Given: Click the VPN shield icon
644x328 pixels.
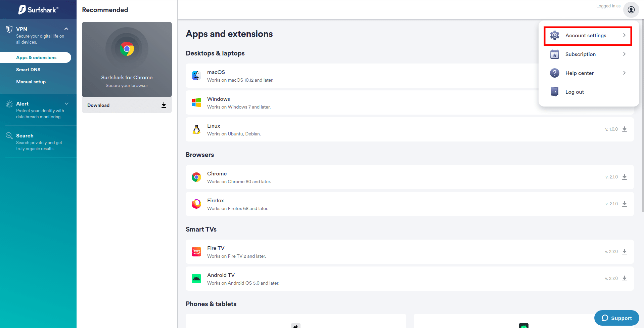Looking at the screenshot, I should coord(9,29).
